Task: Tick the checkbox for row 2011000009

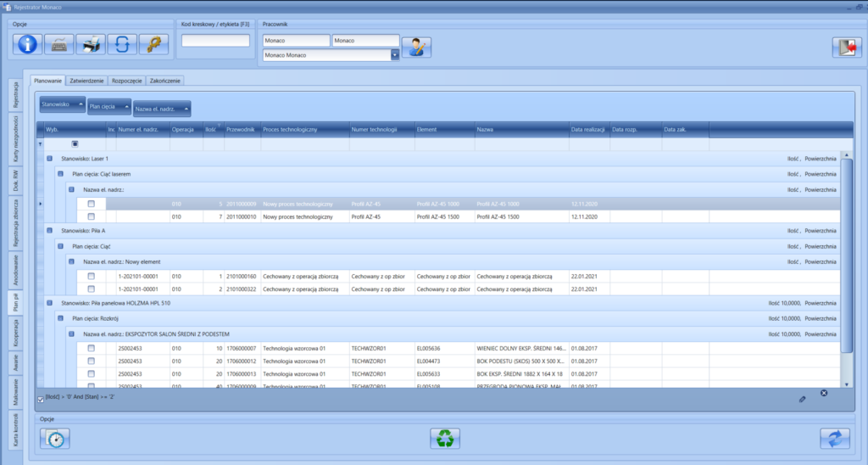Action: point(92,204)
